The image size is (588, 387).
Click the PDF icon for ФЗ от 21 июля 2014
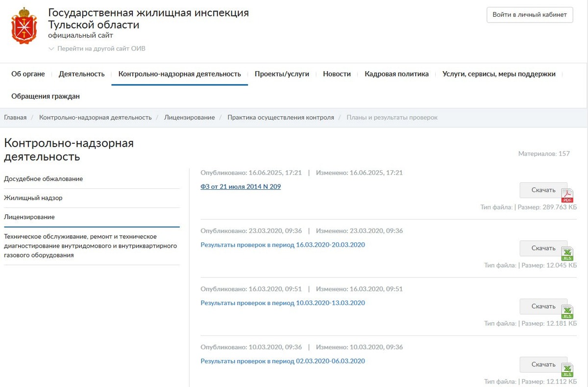click(567, 196)
